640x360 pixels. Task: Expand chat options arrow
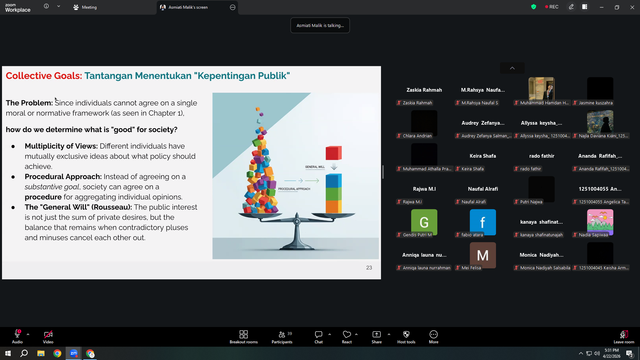click(329, 334)
